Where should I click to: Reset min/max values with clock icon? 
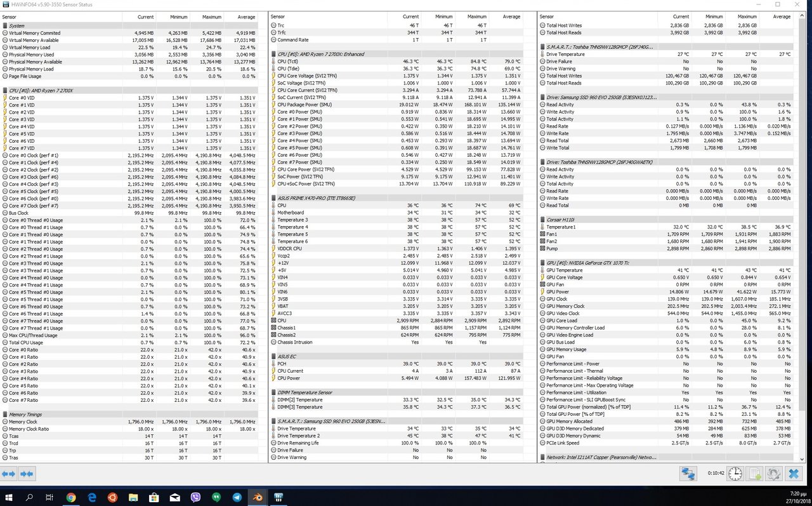735,474
